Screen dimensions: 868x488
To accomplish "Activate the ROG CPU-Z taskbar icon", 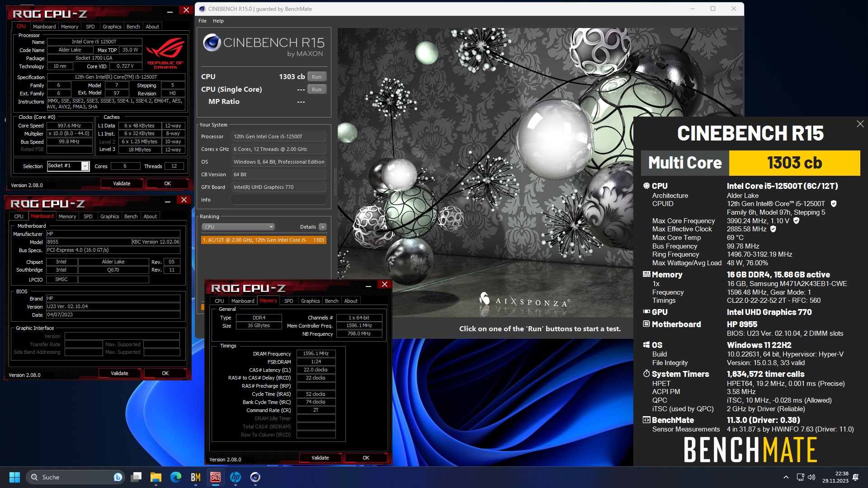I will click(216, 477).
